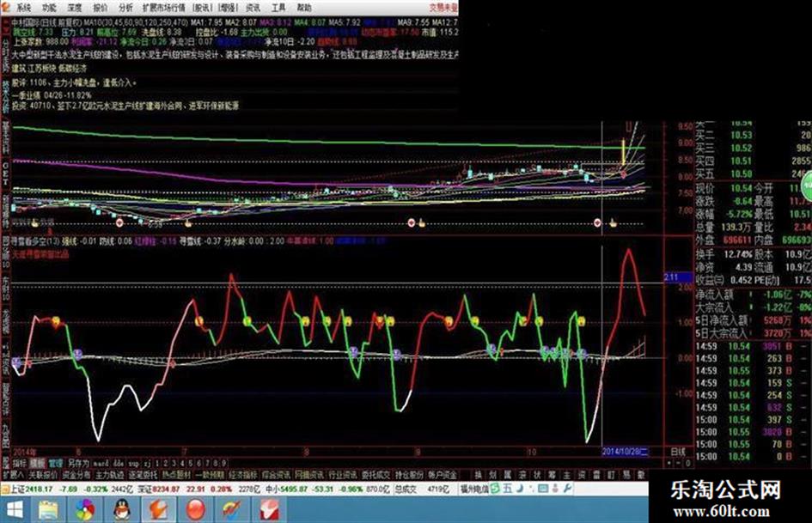Open the 主力轨迹 bottom tab
812x523 pixels.
pos(110,474)
